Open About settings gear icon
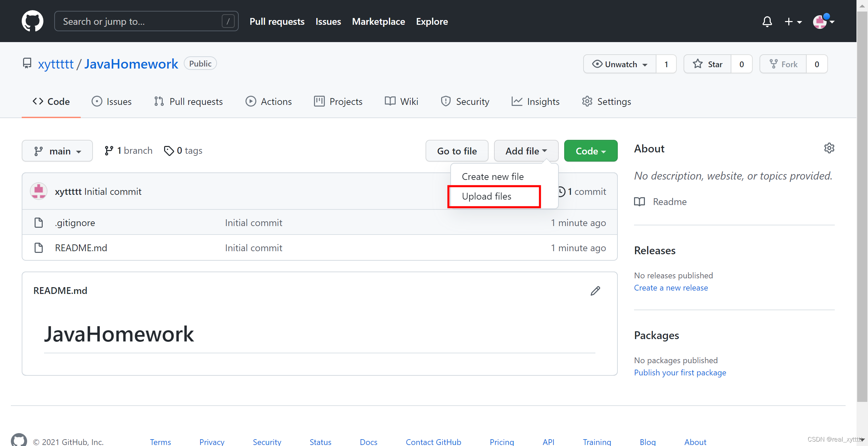The image size is (868, 446). (x=829, y=148)
